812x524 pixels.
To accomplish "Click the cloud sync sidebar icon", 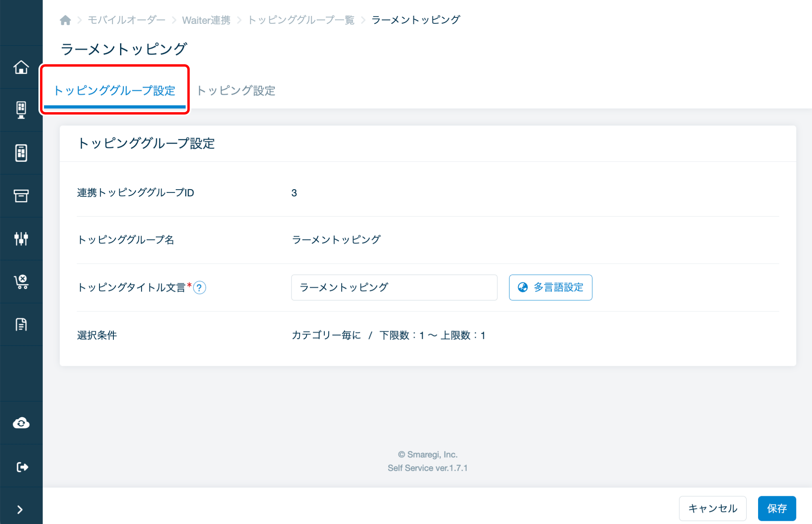I will 21,423.
